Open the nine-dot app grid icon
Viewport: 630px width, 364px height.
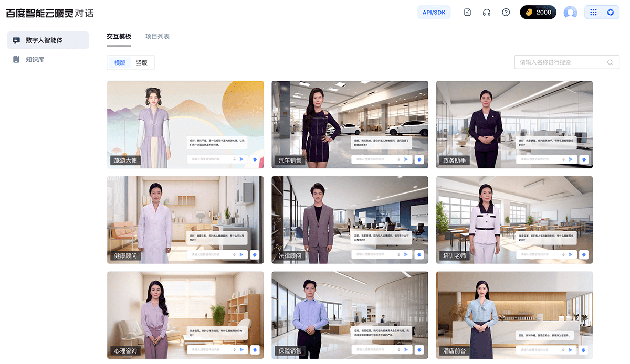(593, 12)
